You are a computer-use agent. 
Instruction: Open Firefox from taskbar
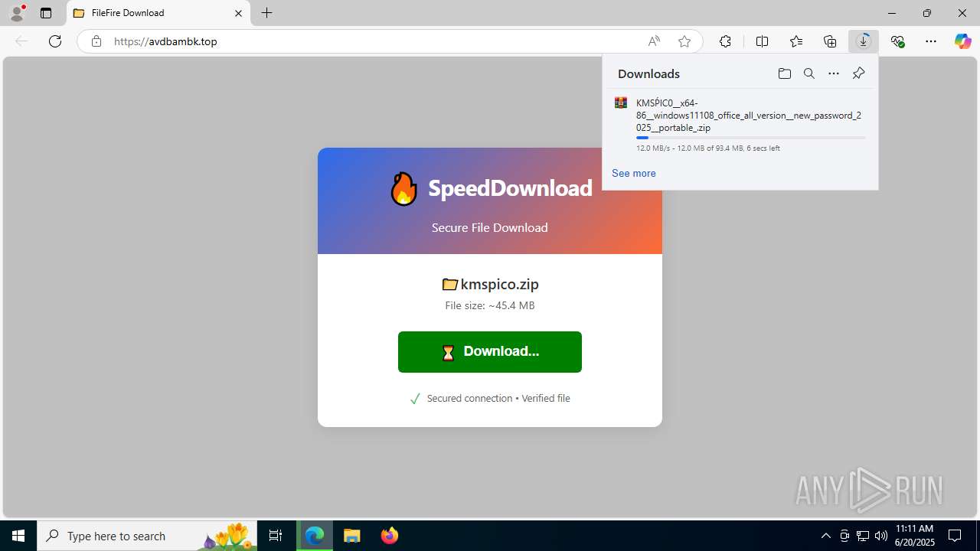tap(390, 536)
